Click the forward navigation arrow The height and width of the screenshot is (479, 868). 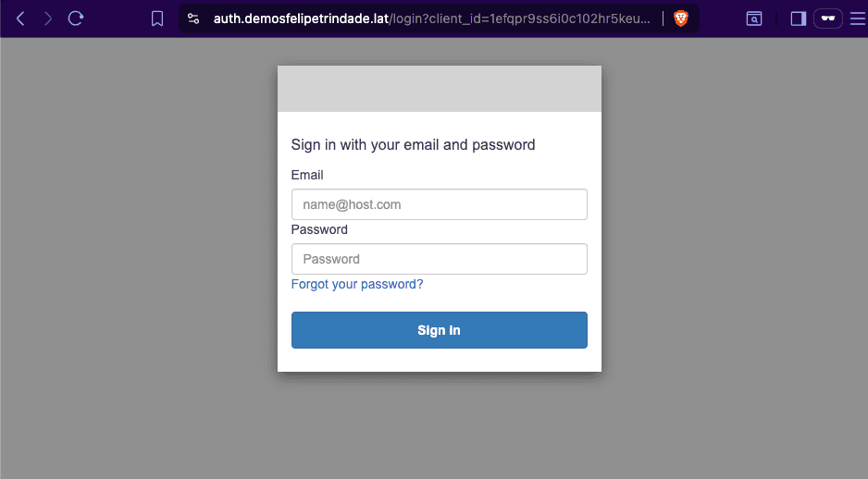(x=48, y=18)
